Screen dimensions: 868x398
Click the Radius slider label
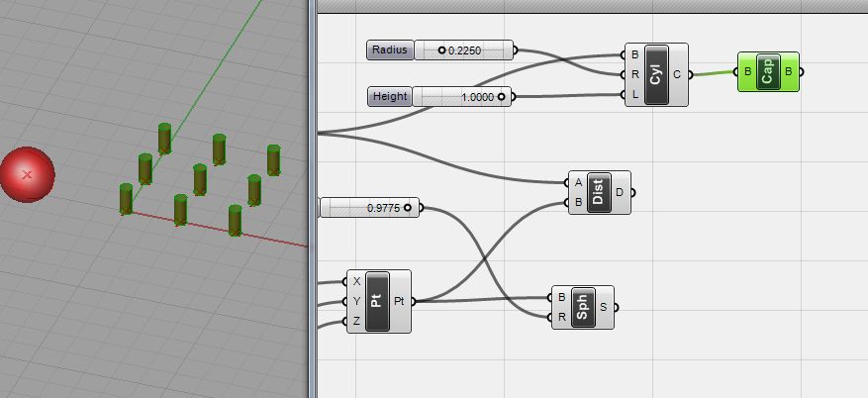[x=390, y=50]
